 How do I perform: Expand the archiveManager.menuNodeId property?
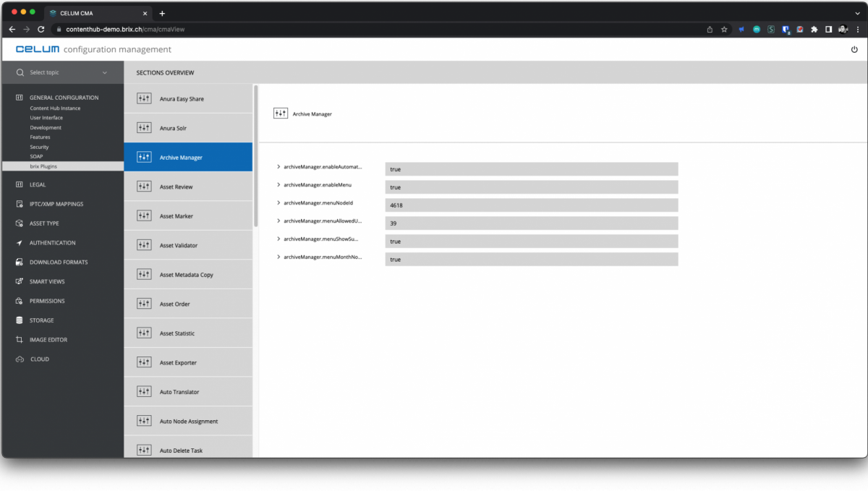tap(278, 203)
